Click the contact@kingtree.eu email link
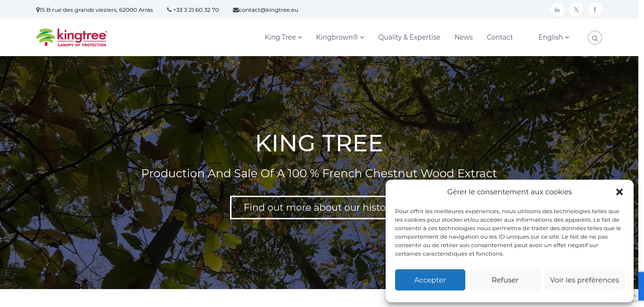This screenshot has width=644, height=307. click(268, 10)
